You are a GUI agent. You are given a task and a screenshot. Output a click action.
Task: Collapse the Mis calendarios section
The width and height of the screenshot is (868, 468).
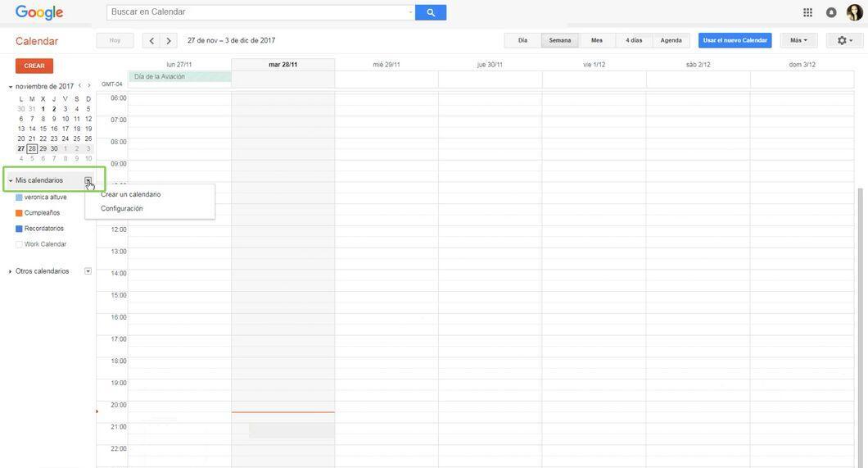tap(11, 180)
